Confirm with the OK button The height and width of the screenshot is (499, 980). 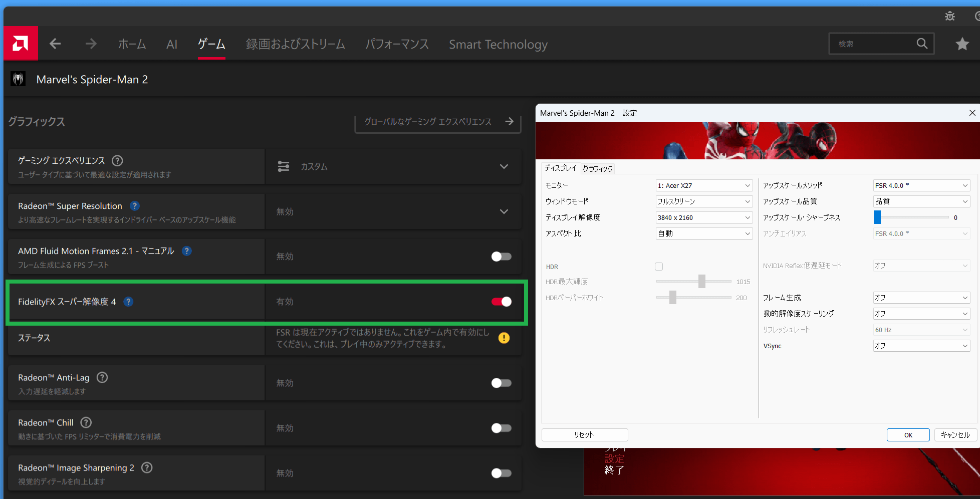click(x=908, y=435)
